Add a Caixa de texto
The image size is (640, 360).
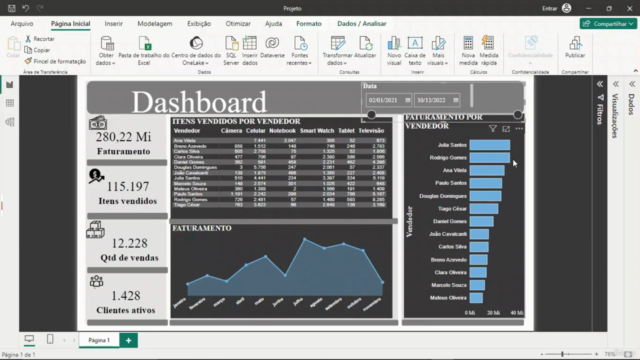pyautogui.click(x=415, y=51)
